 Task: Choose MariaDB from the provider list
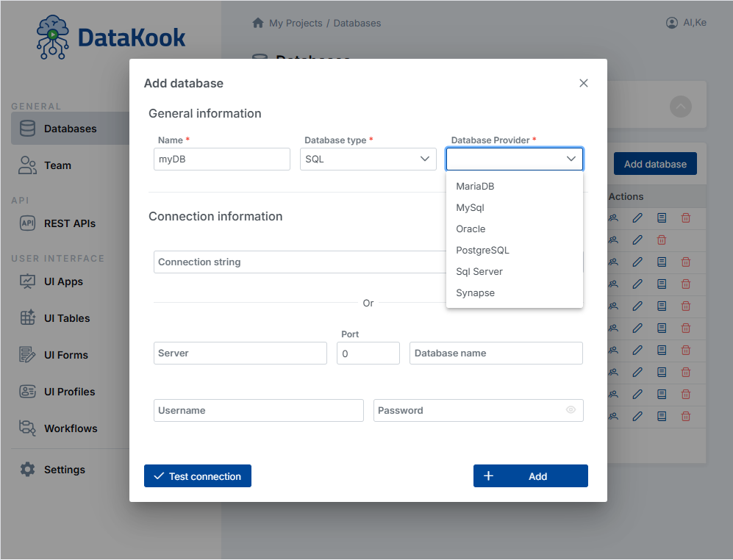474,186
